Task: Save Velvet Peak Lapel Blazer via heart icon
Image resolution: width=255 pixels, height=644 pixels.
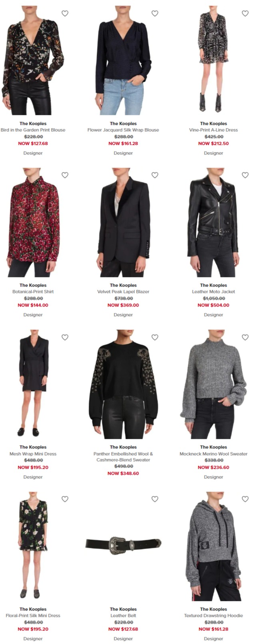Action: point(155,175)
